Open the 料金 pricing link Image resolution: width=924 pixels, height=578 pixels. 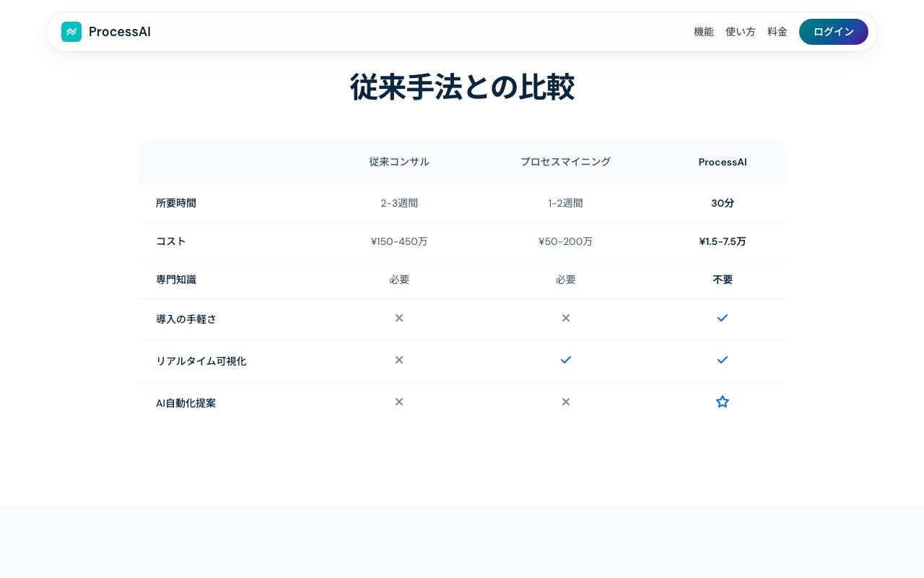tap(777, 32)
